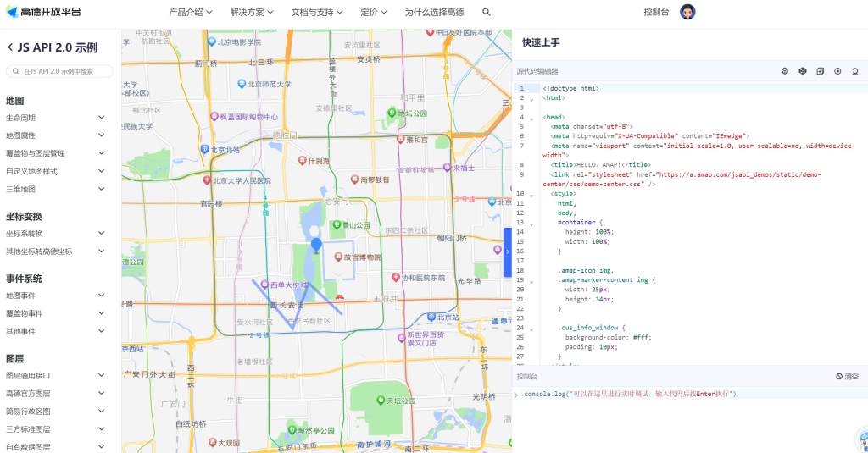This screenshot has width=868, height=453.
Task: Click the blue polyline near 西单大悦城
Action: point(297,306)
